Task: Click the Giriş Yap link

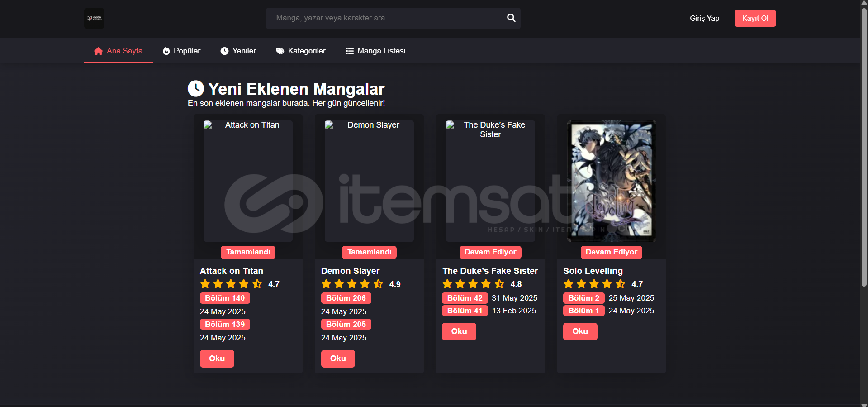Action: [x=704, y=18]
